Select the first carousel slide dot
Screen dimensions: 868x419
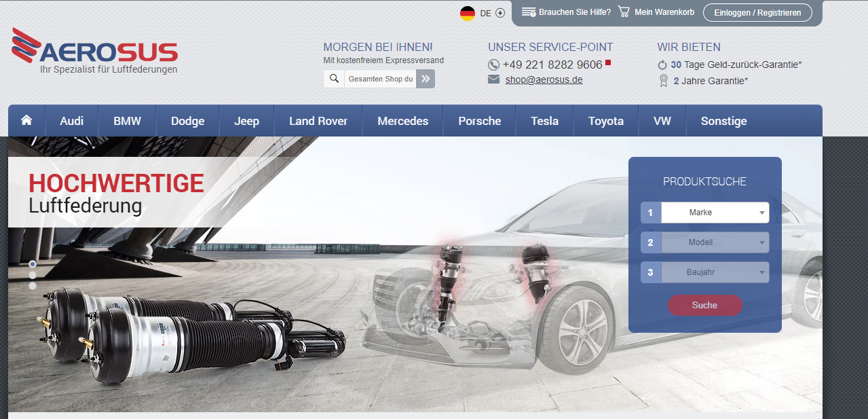tap(33, 264)
